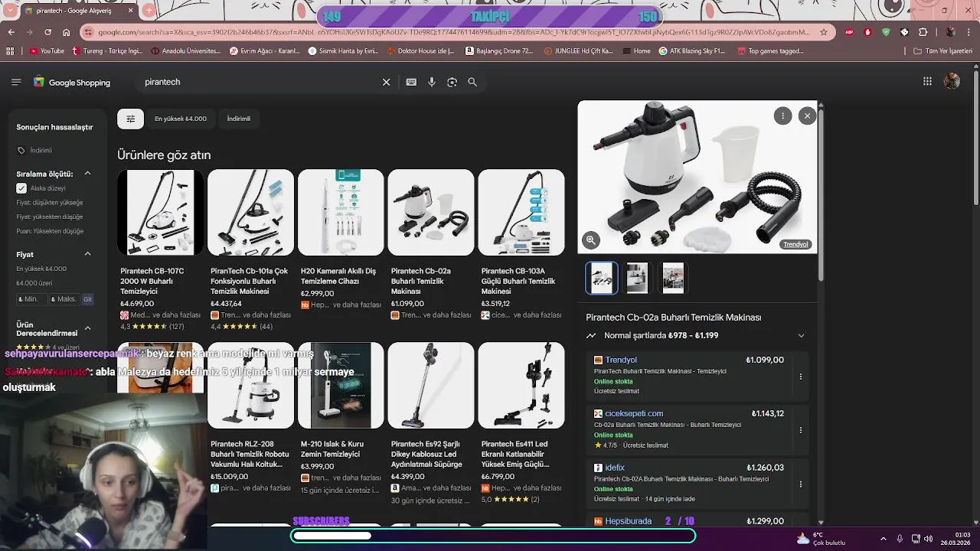Open Pirantech CB-107C product card

(160, 250)
